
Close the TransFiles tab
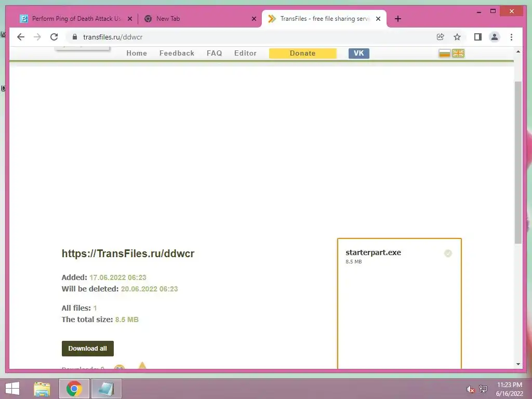pos(378,19)
